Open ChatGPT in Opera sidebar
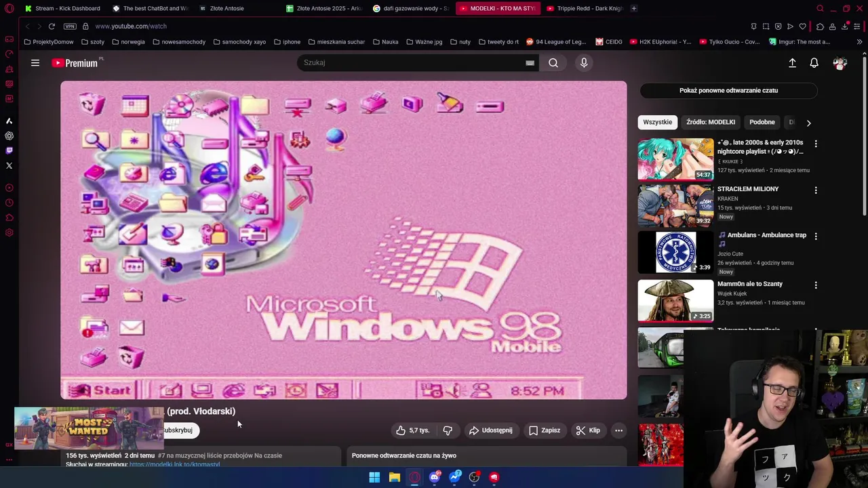Image resolution: width=868 pixels, height=488 pixels. 9,136
